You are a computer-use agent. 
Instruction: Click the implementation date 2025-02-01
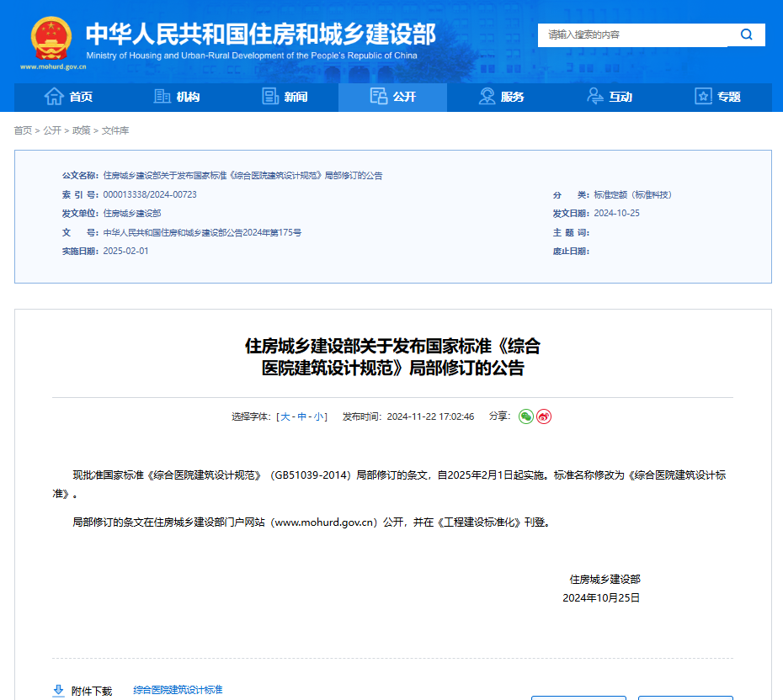coord(125,251)
